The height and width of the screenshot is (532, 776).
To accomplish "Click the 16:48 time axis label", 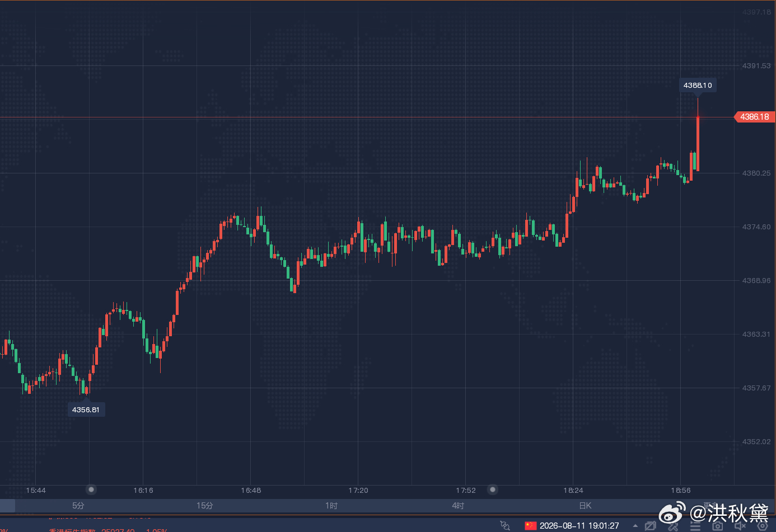I will (x=251, y=491).
